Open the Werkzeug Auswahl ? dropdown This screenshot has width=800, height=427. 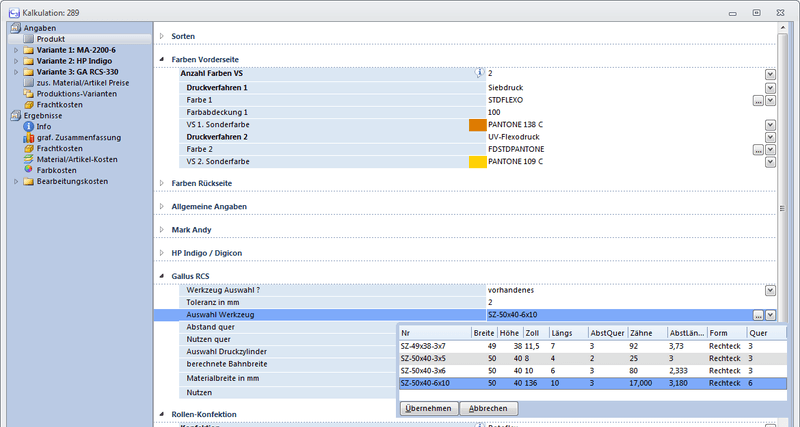[x=770, y=290]
